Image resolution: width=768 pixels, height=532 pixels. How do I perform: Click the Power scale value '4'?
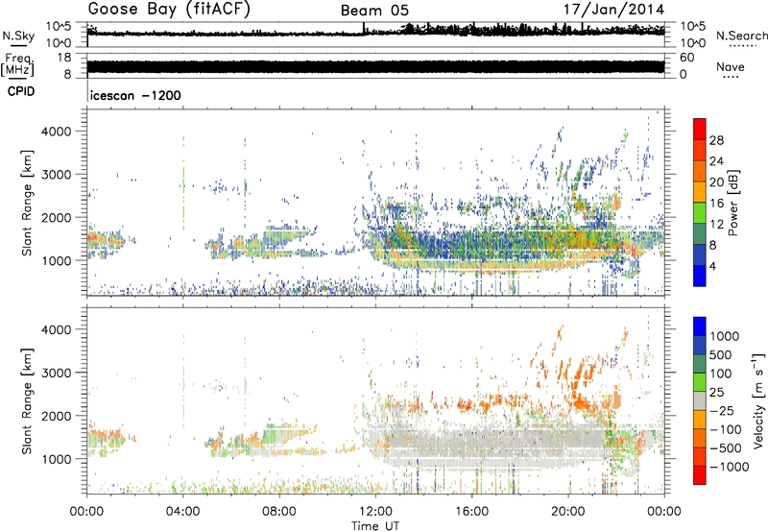pyautogui.click(x=712, y=266)
